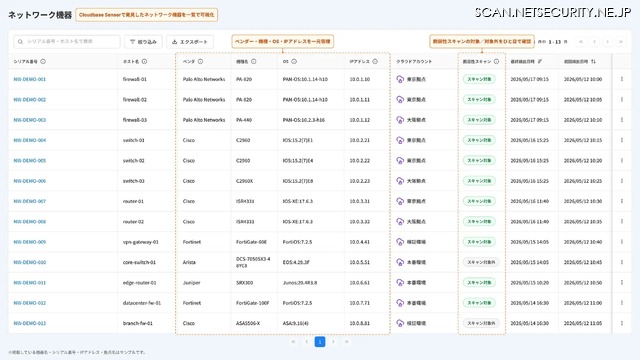Jump to last page in top pagination
The width and height of the screenshot is (640, 360).
coord(621,42)
